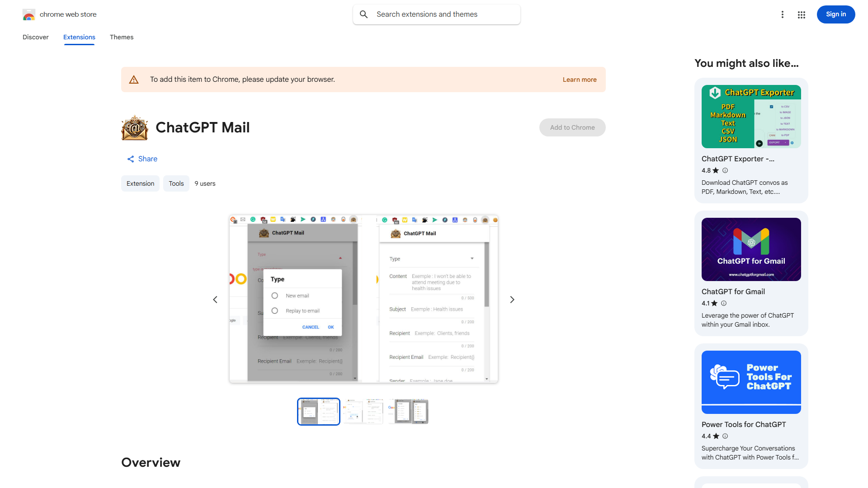Image resolution: width=868 pixels, height=488 pixels.
Task: Switch to the Discover tab
Action: pyautogui.click(x=35, y=37)
